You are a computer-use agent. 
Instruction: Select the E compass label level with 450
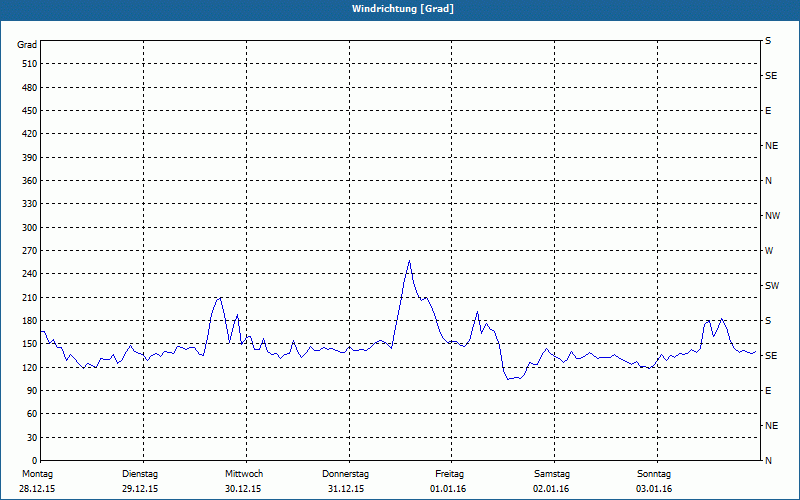[x=768, y=111]
